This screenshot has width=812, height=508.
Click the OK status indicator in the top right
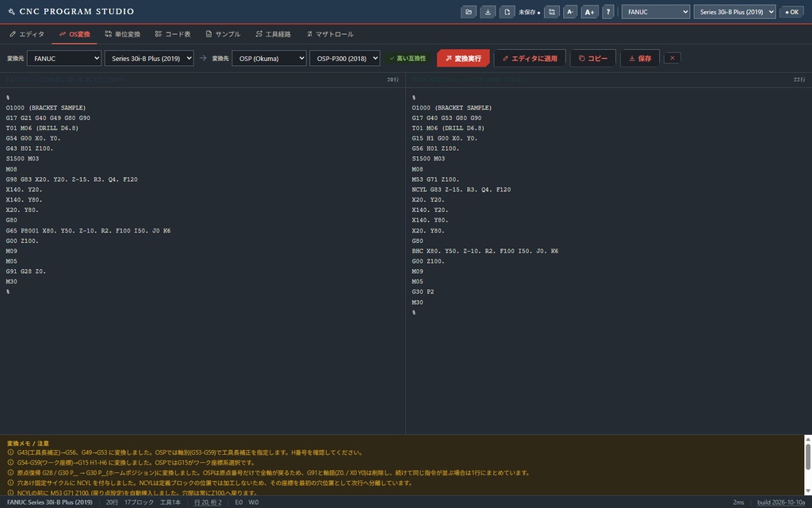(792, 12)
